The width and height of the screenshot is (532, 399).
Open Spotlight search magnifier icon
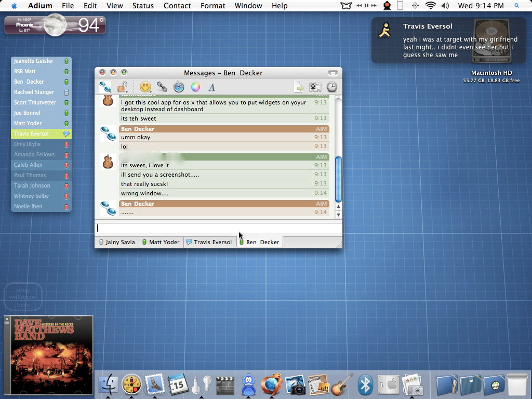point(516,6)
